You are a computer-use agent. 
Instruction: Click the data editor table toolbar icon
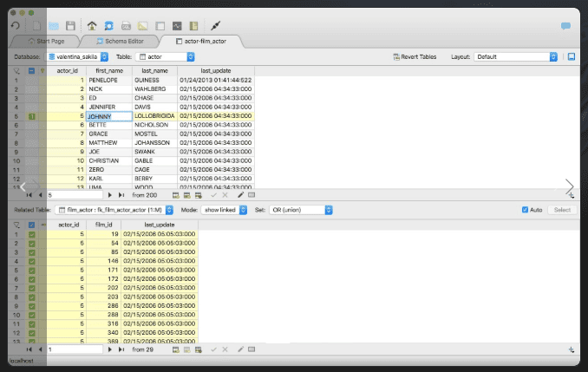160,25
